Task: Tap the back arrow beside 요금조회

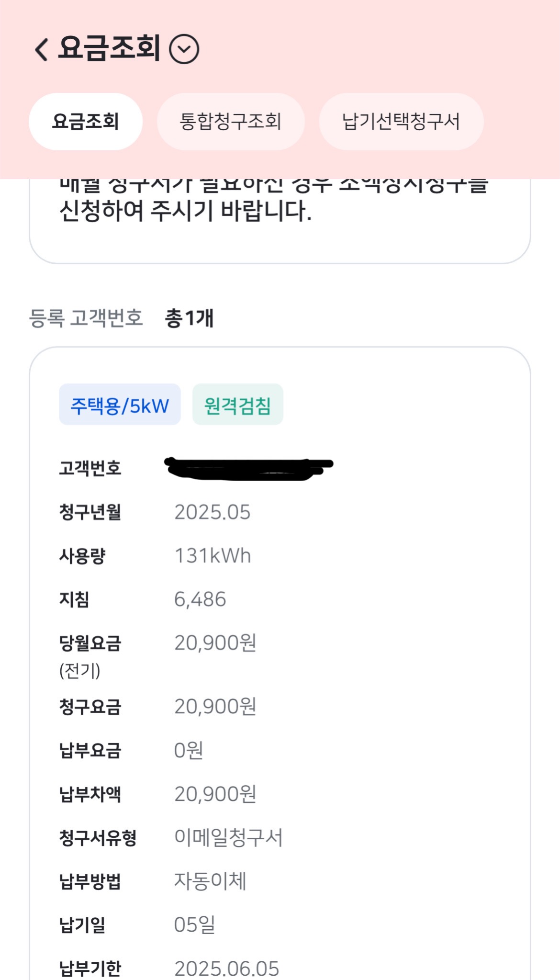Action: coord(42,49)
